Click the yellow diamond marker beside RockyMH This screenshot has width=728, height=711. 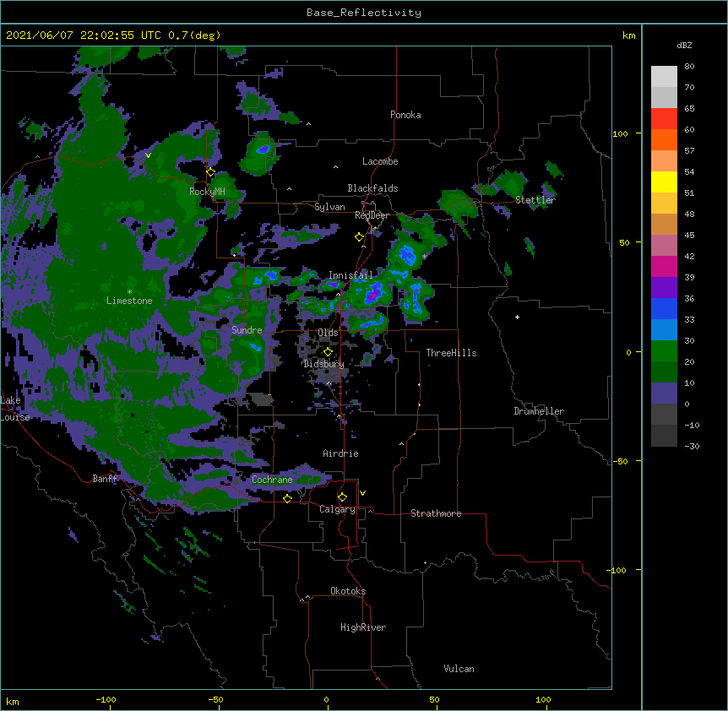210,172
